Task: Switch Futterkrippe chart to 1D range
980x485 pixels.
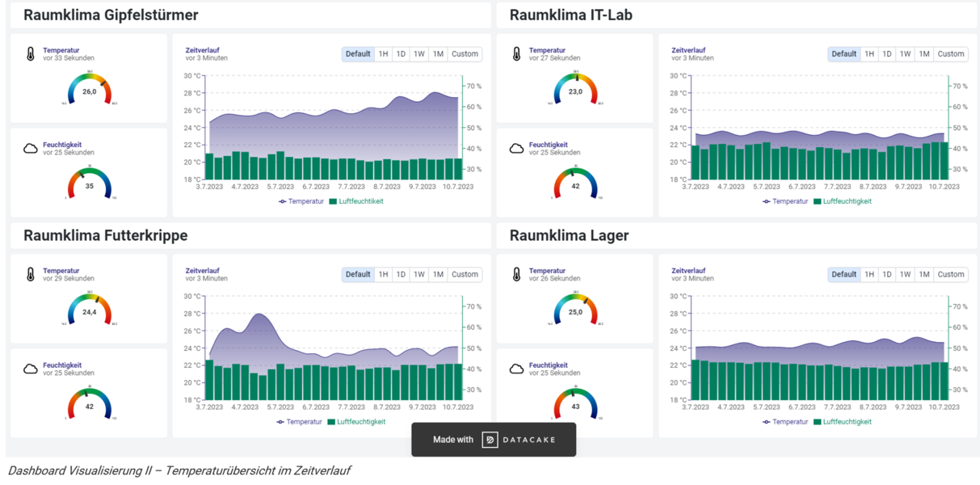Action: [x=401, y=275]
